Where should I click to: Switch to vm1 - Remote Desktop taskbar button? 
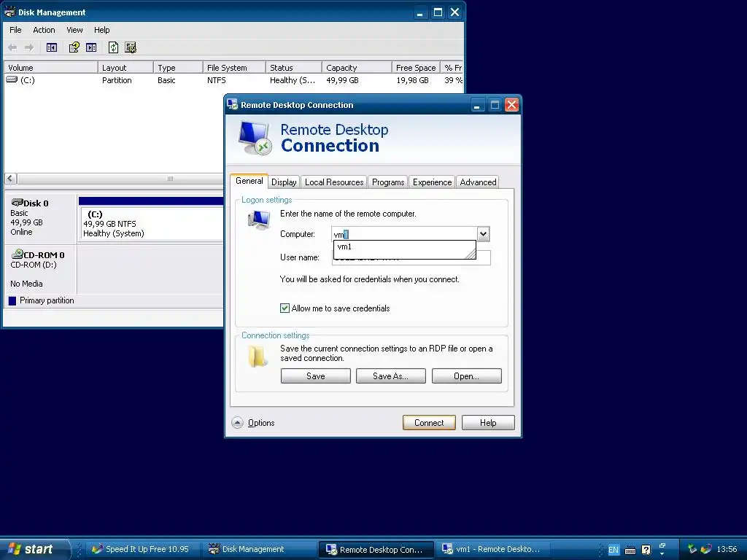(494, 550)
